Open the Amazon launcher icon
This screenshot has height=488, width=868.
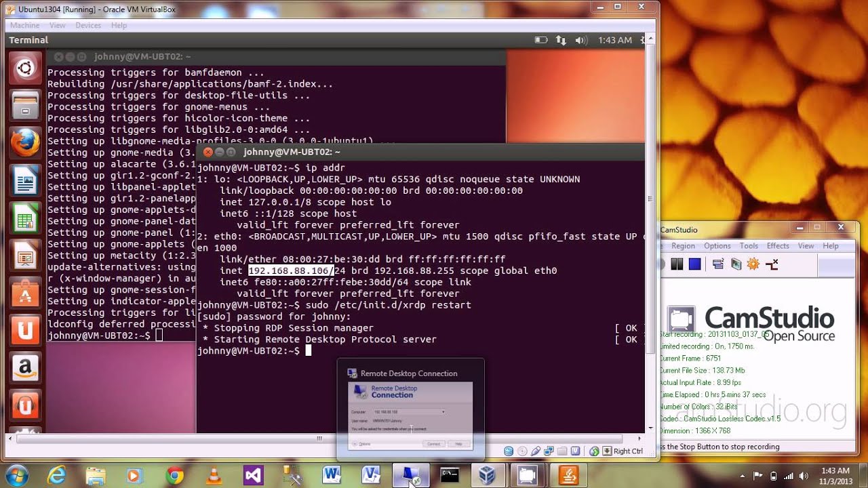[26, 369]
